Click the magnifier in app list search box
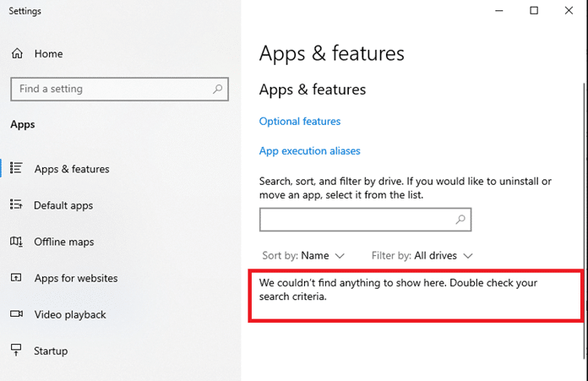The height and width of the screenshot is (381, 588). pyautogui.click(x=460, y=220)
